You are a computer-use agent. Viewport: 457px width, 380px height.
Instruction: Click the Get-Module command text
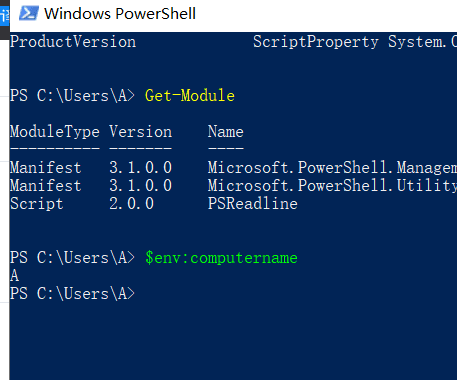click(x=190, y=96)
